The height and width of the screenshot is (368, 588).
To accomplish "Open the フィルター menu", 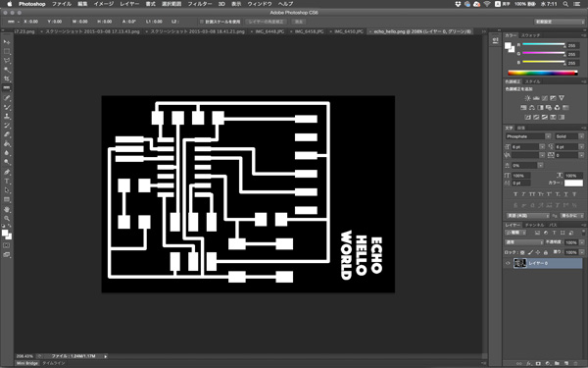I will pyautogui.click(x=200, y=4).
